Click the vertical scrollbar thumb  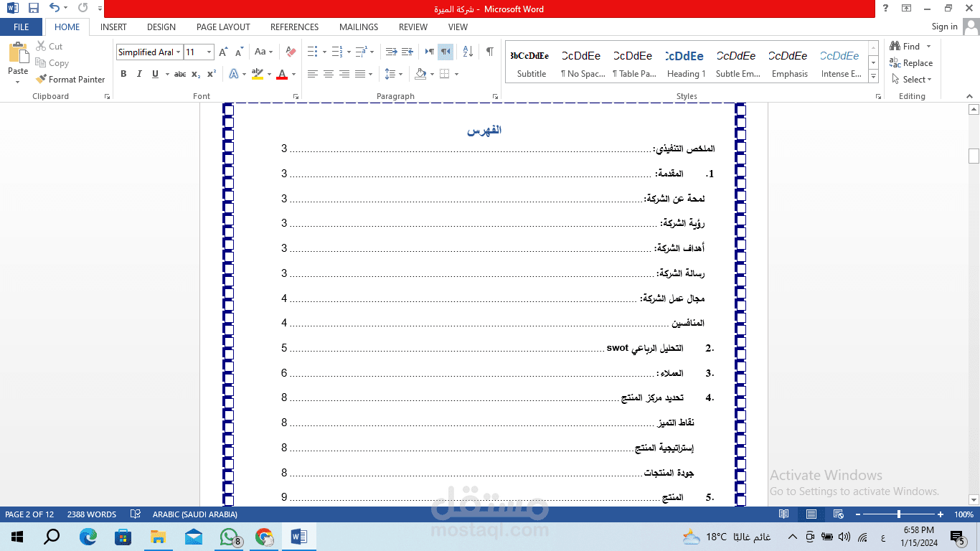tap(974, 156)
